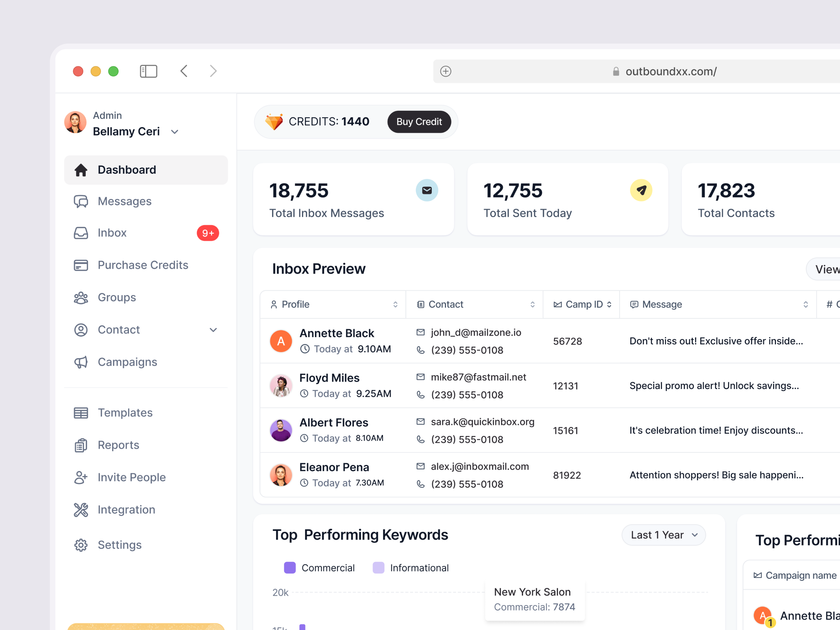Select the Campaigns megaphone icon
This screenshot has width=840, height=630.
click(x=81, y=362)
